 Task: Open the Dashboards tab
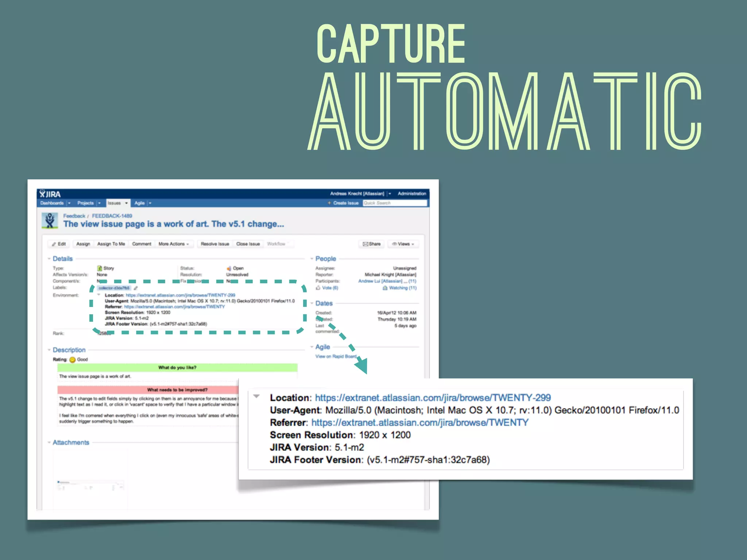[x=52, y=203]
